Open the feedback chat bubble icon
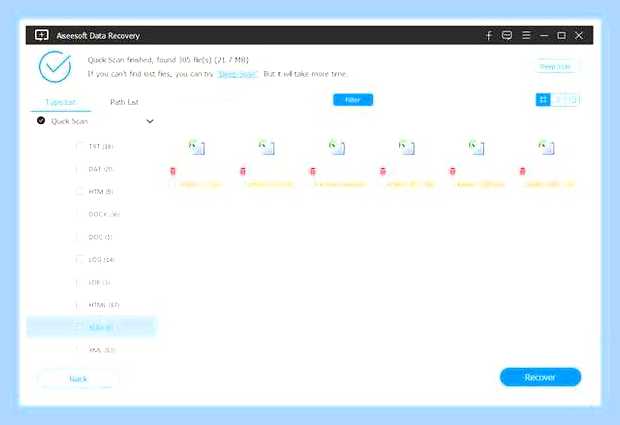This screenshot has height=425, width=620. 507,36
